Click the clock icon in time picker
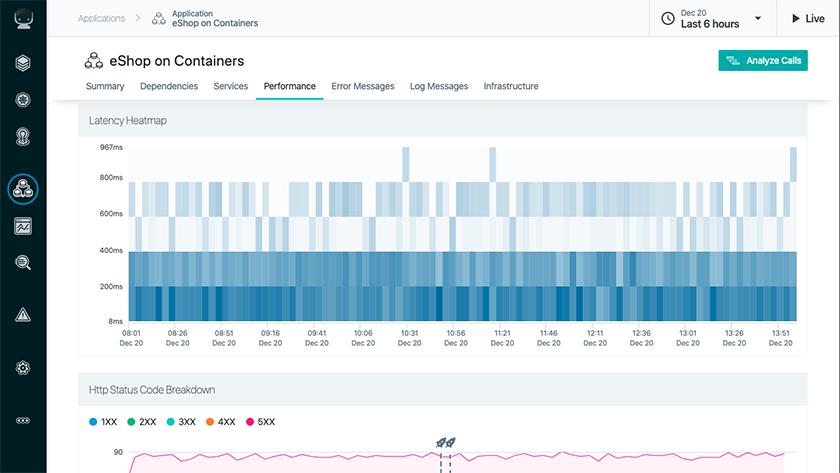840x473 pixels. [x=668, y=19]
